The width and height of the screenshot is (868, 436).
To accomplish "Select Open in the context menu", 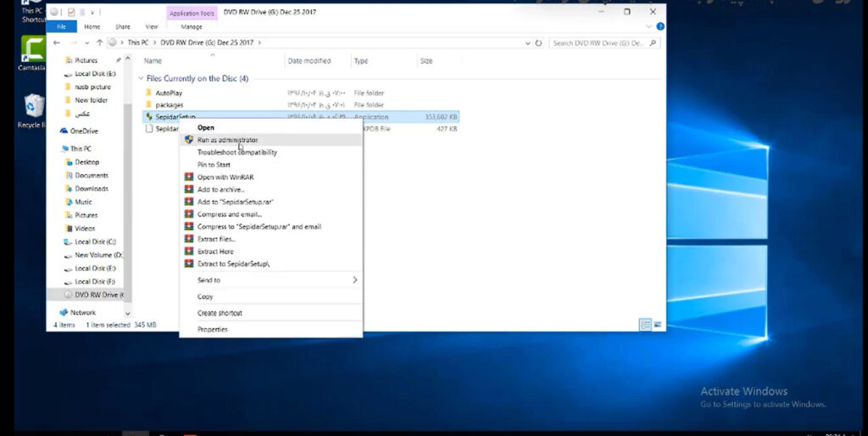I will pyautogui.click(x=271, y=127).
